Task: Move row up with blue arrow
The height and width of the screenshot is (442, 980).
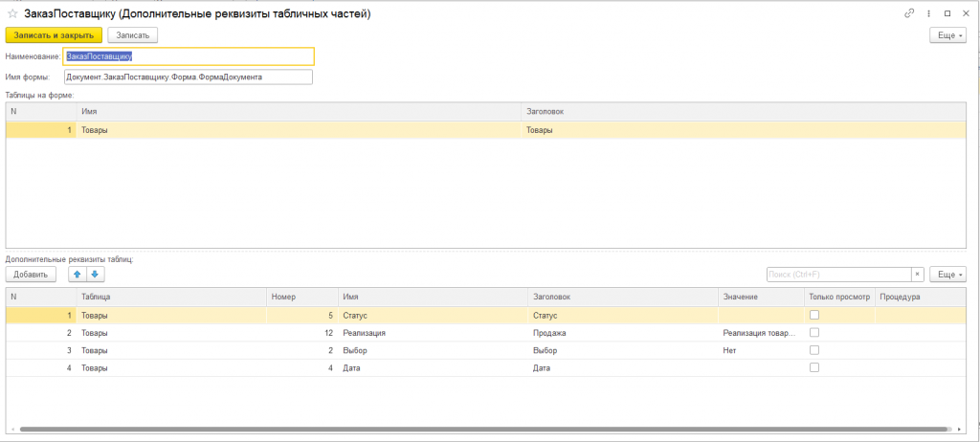Action: [x=78, y=274]
